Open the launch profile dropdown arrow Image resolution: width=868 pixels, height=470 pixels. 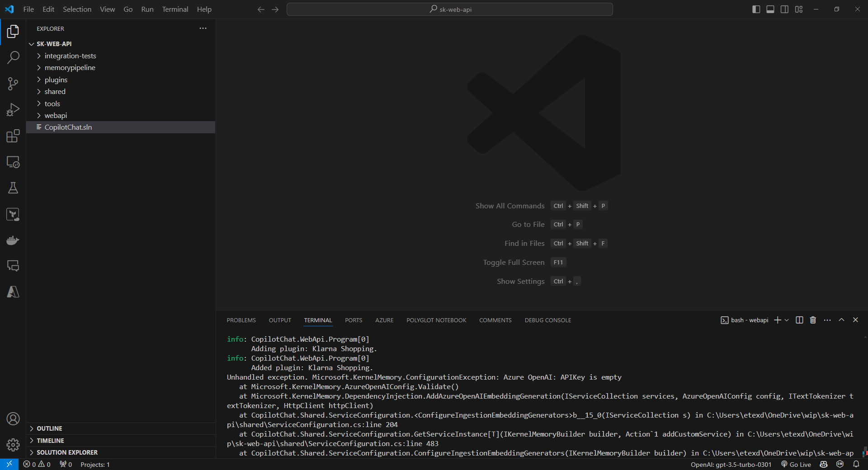point(787,320)
